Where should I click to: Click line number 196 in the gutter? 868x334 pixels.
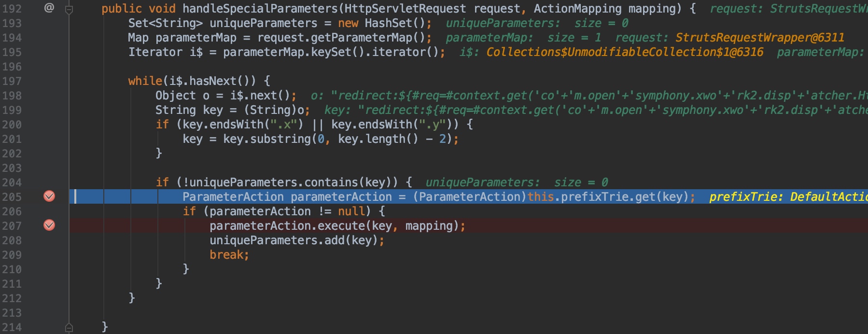click(x=12, y=67)
